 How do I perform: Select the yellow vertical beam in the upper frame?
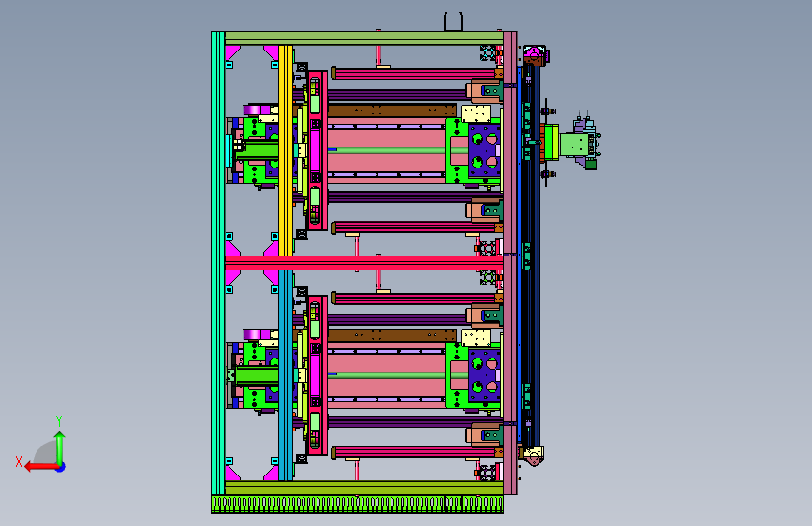coord(286,150)
